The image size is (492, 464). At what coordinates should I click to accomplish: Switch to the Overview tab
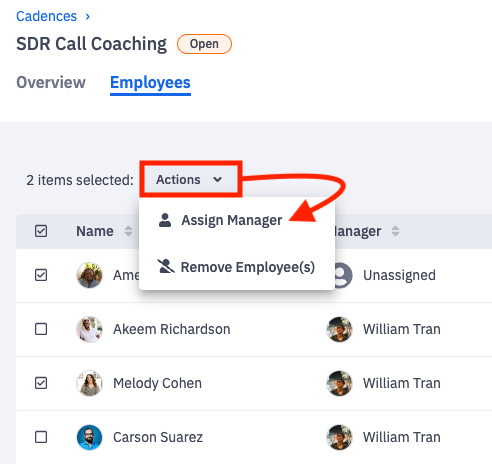click(x=51, y=82)
